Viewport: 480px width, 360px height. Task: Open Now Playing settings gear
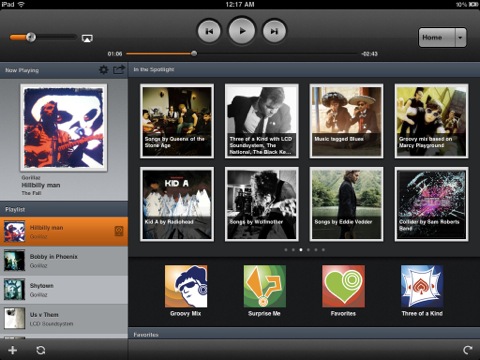(x=104, y=70)
